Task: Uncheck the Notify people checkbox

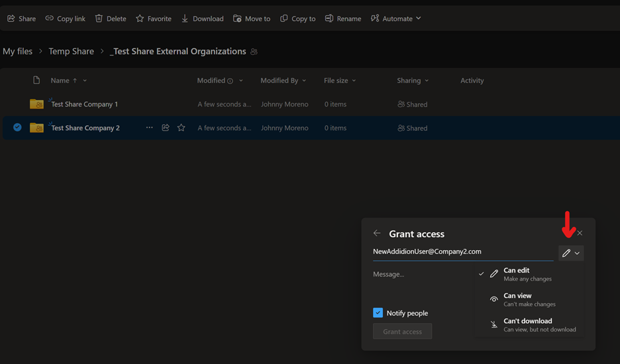Action: [378, 312]
